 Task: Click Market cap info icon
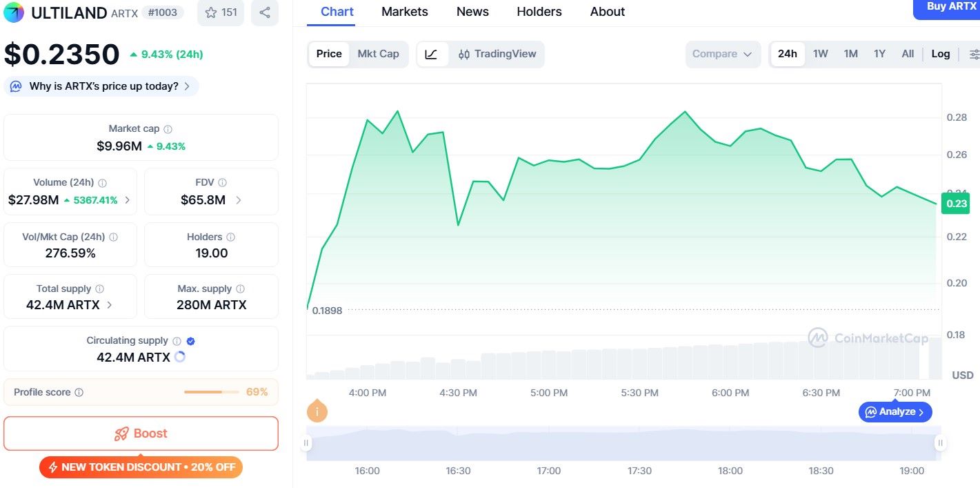point(168,129)
